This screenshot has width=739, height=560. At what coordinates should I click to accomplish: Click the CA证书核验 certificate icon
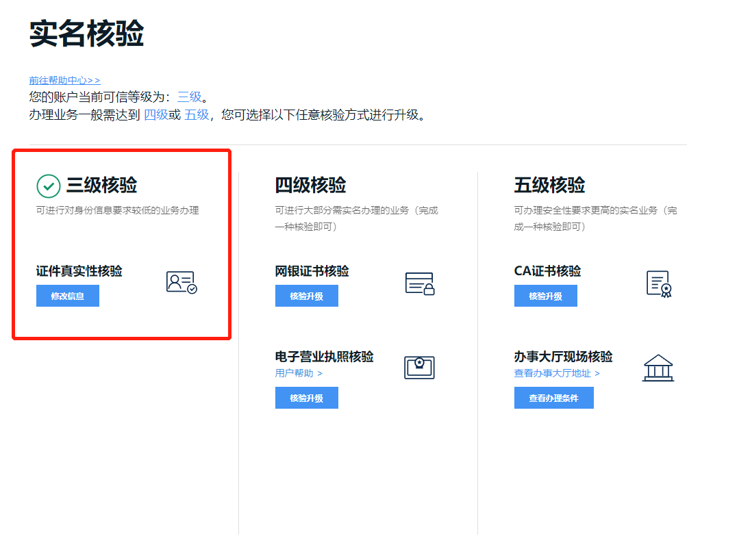[x=659, y=283]
